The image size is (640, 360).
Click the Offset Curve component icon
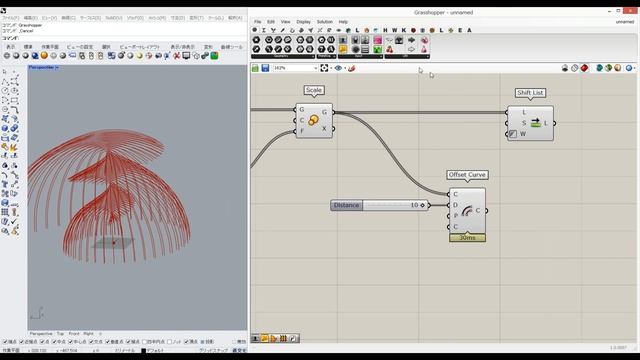(x=467, y=210)
